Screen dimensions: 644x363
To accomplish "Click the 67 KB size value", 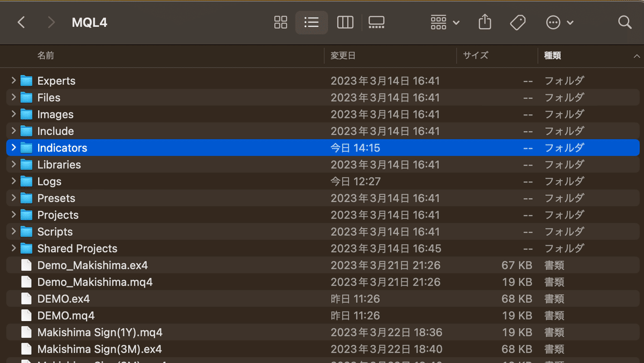I will [517, 265].
